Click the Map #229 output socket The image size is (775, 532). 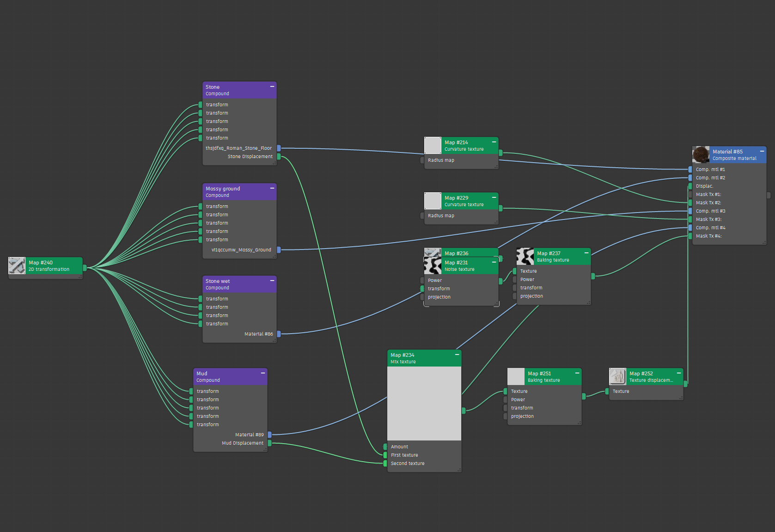[x=500, y=208]
